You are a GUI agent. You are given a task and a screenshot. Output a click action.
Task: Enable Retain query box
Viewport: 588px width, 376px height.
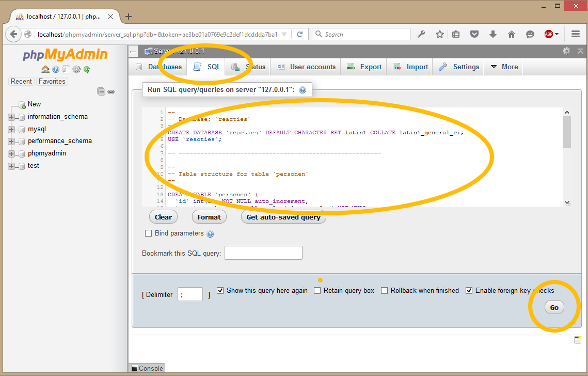click(317, 290)
